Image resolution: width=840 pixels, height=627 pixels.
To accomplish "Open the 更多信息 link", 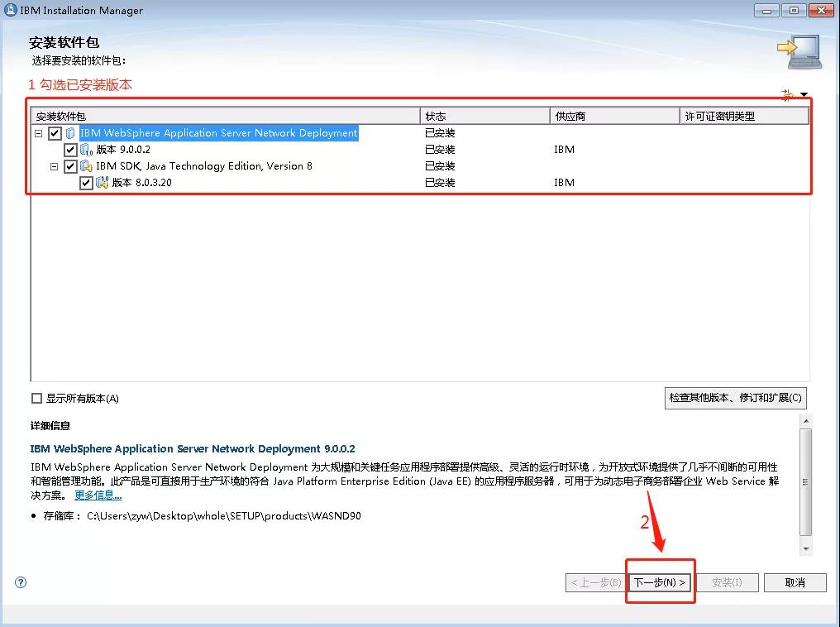I will tap(98, 495).
